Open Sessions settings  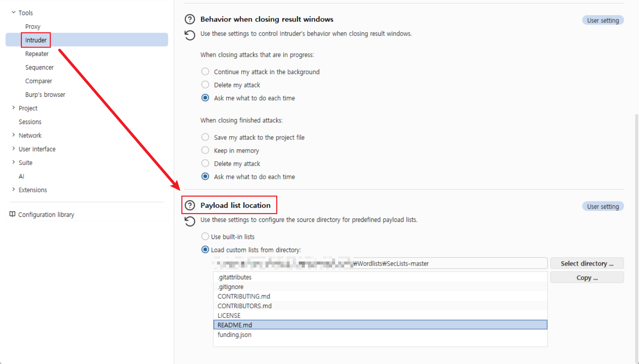(30, 122)
